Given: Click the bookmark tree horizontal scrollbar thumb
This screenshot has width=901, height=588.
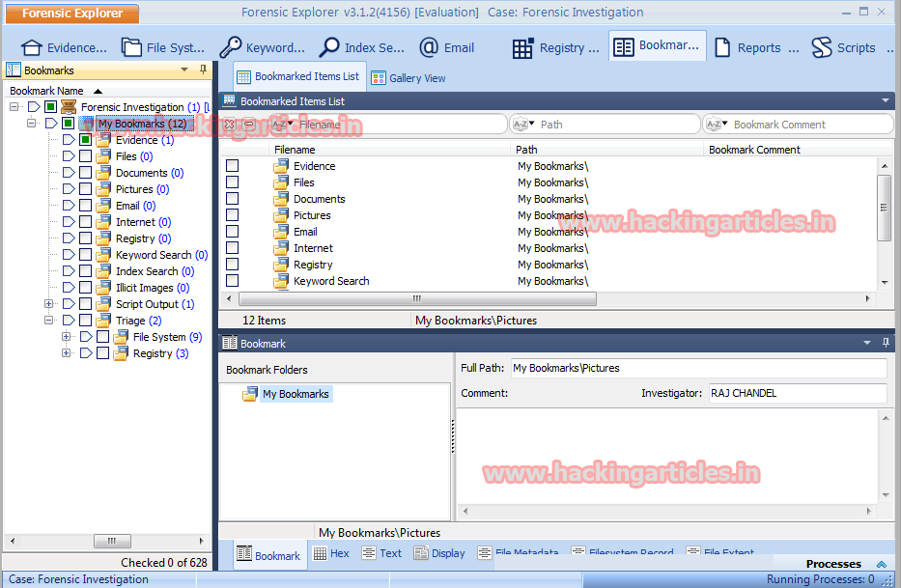Looking at the screenshot, I should [112, 541].
